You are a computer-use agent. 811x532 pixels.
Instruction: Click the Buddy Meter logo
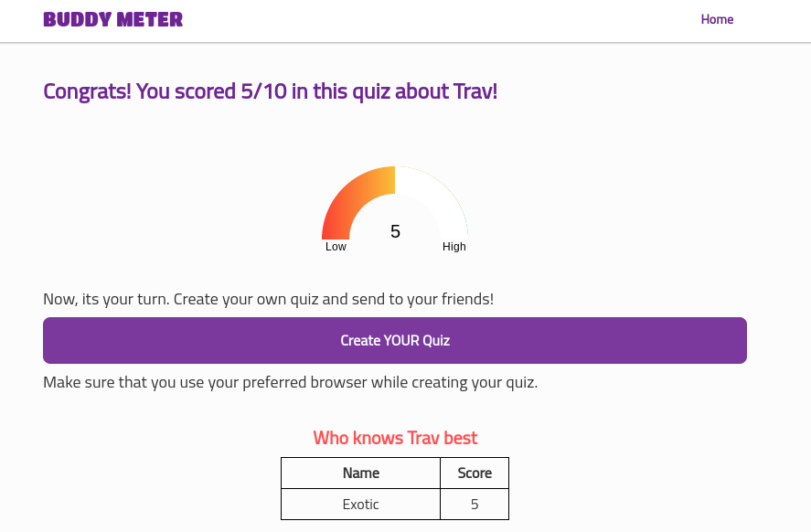click(x=112, y=19)
